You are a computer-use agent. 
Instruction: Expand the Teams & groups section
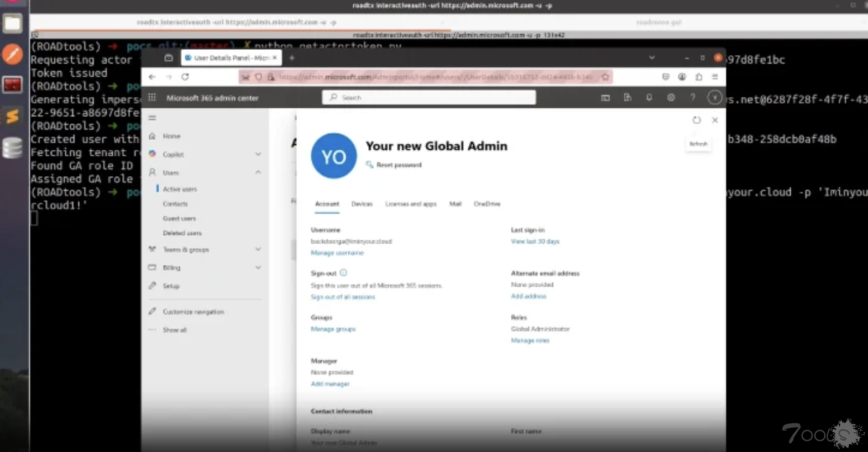point(258,250)
